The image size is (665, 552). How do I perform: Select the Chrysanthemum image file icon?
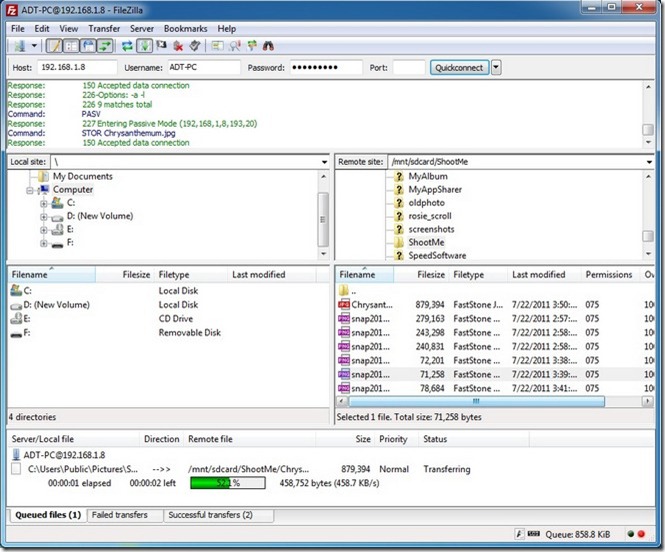[x=344, y=304]
